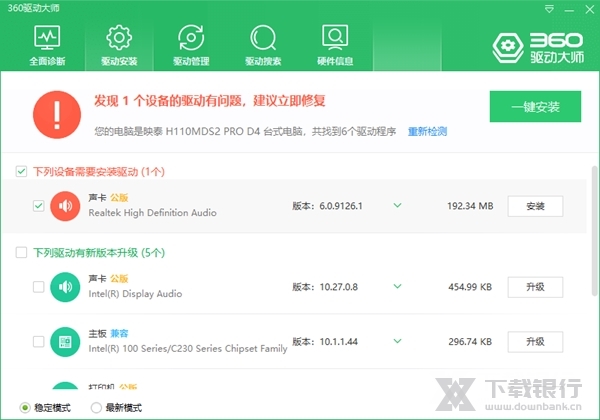600x420 pixels.
Task: Click the red exclamation warning icon
Action: pos(57,114)
